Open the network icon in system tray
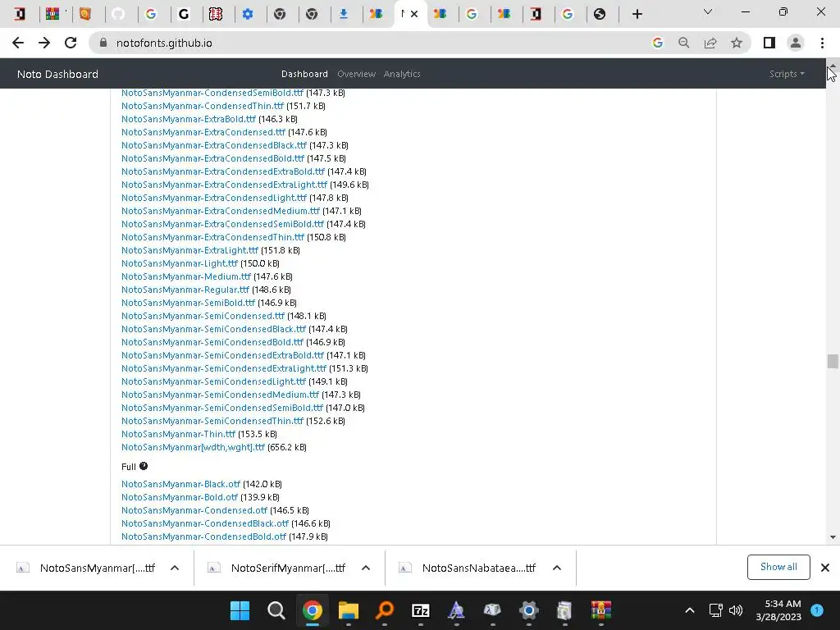Image resolution: width=840 pixels, height=630 pixels. (x=715, y=610)
